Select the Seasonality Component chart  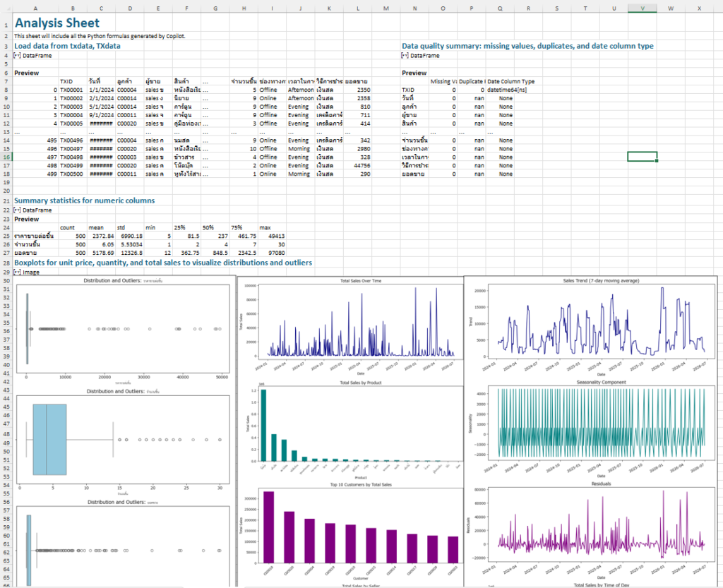click(600, 424)
